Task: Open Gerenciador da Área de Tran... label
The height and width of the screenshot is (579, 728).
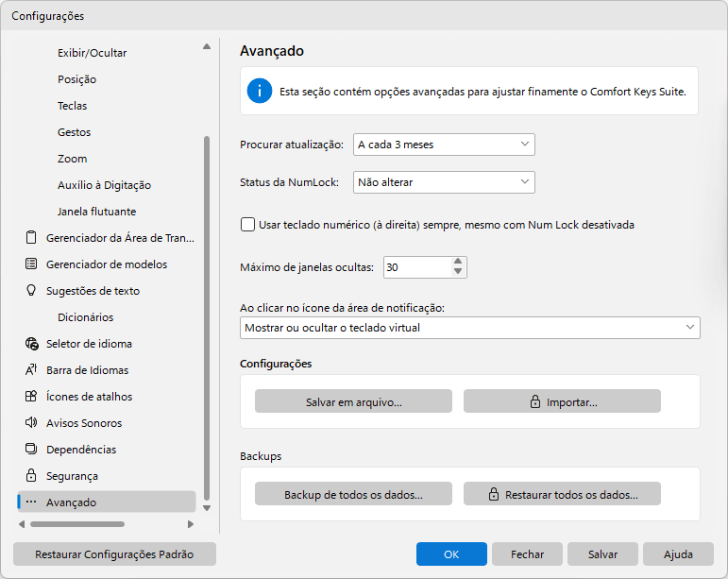Action: [x=120, y=238]
